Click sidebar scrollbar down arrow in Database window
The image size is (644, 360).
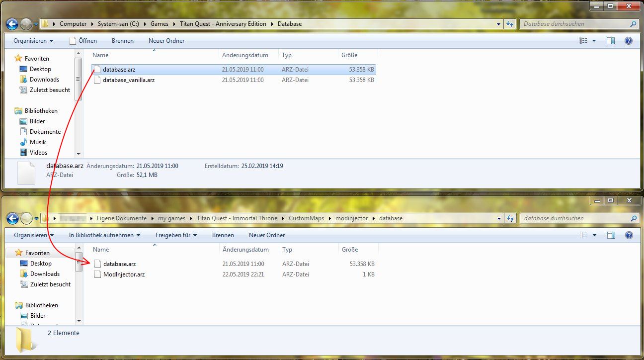[x=78, y=154]
